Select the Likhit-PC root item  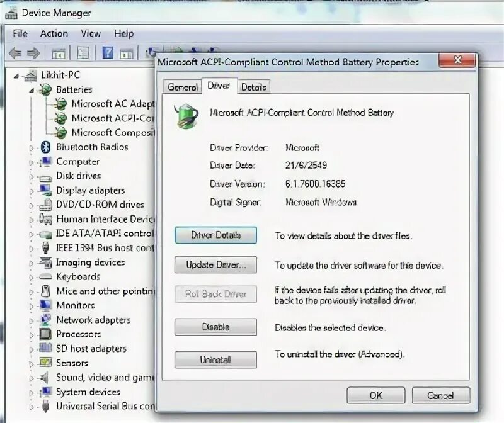(60, 75)
